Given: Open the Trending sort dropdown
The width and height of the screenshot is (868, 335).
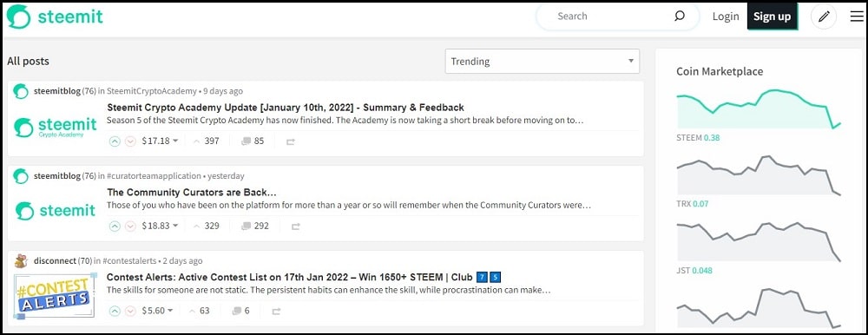Looking at the screenshot, I should click(542, 62).
